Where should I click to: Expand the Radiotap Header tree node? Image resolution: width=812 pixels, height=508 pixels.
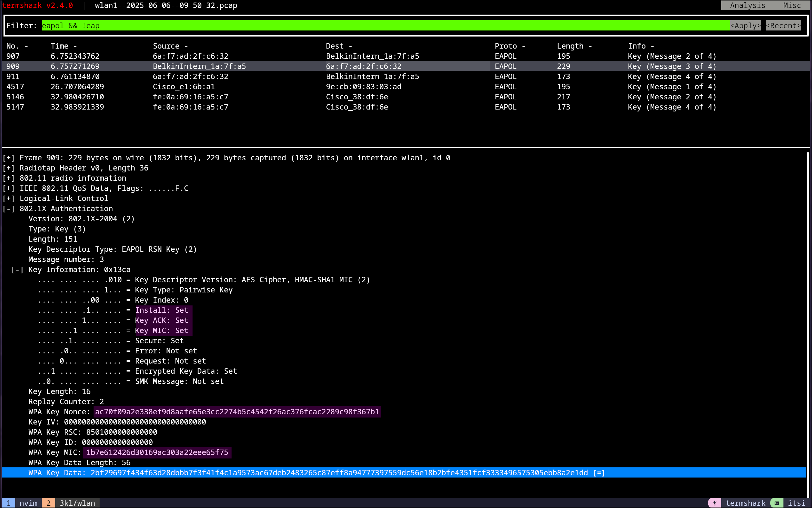pyautogui.click(x=8, y=168)
